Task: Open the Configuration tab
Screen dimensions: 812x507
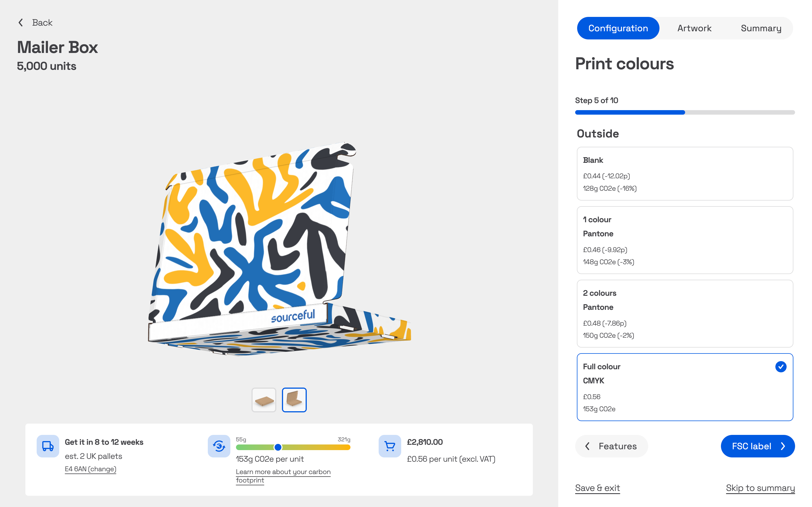Action: coord(618,28)
